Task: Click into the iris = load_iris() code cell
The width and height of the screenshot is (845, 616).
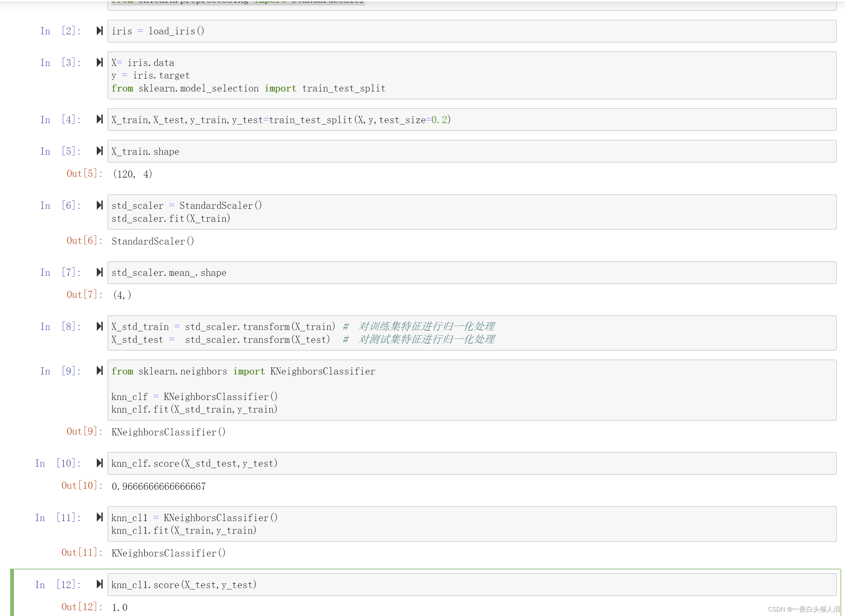Action: (472, 31)
